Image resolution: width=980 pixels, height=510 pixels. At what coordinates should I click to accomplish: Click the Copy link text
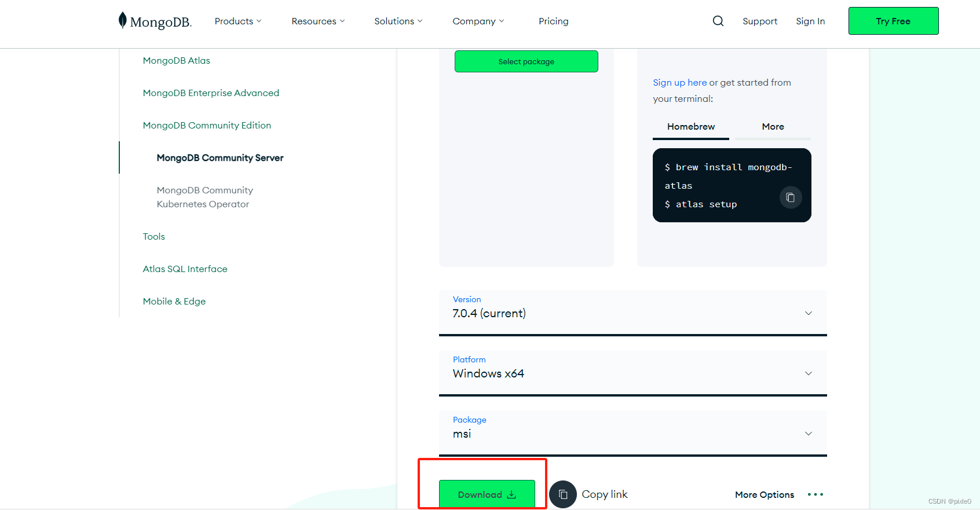click(x=605, y=494)
